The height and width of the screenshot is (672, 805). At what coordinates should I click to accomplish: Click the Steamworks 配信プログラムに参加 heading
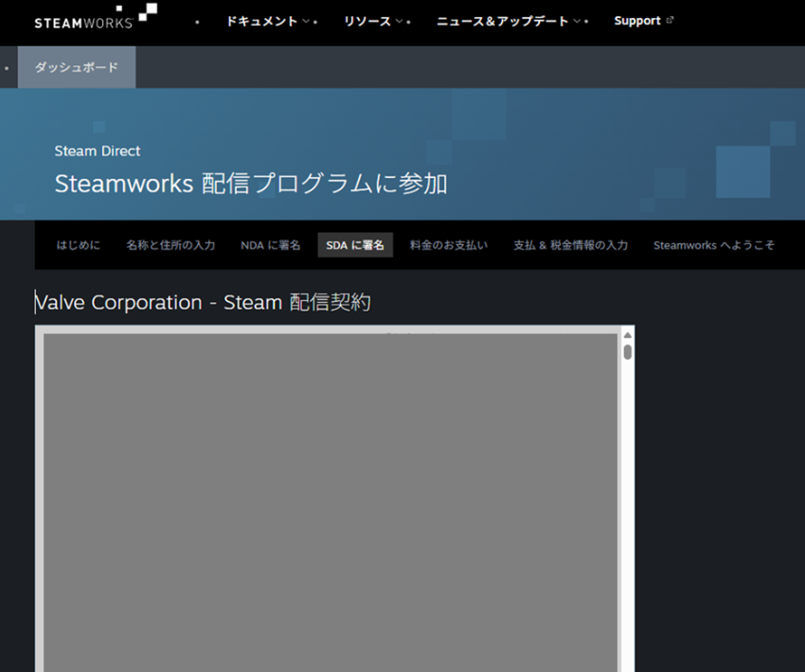(251, 184)
